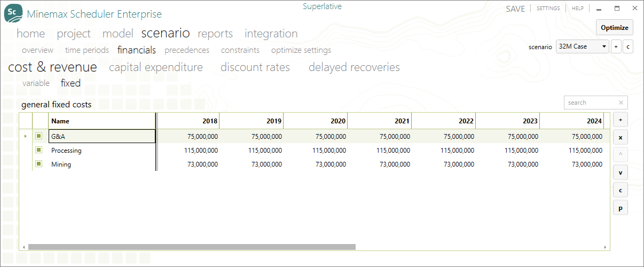Clear the search box with x

(x=621, y=103)
